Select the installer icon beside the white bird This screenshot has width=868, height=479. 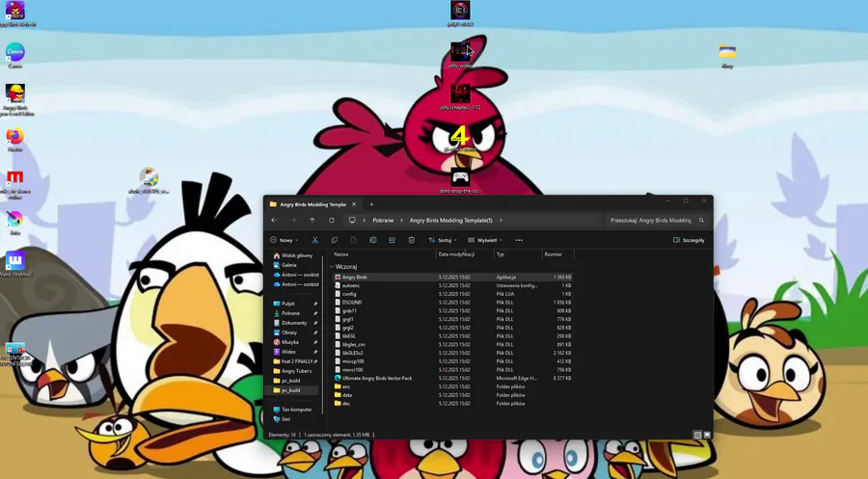(x=149, y=180)
